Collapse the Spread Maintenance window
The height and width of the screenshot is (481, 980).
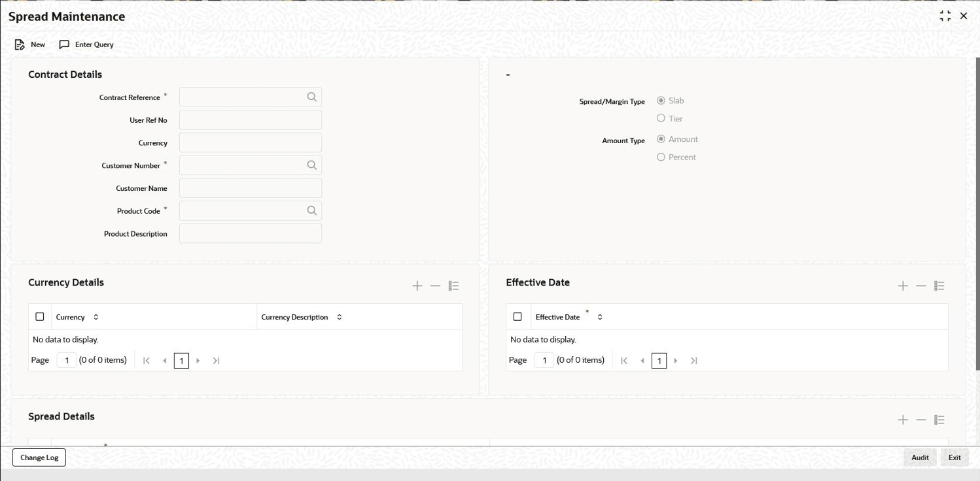click(x=945, y=16)
